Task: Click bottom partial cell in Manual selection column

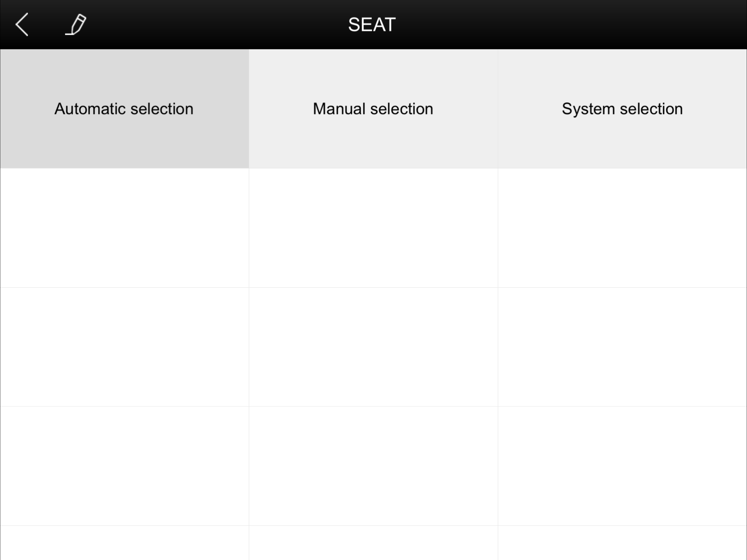Action: pyautogui.click(x=373, y=543)
